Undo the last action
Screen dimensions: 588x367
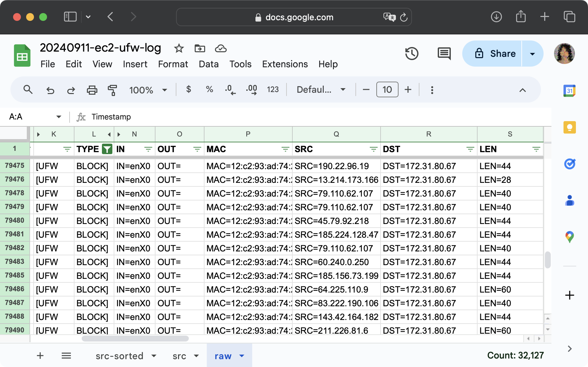pos(50,90)
